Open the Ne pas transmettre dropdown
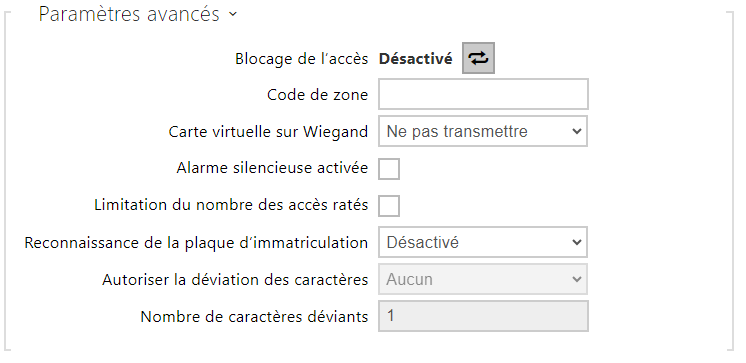Viewport: 746px width, 363px height. click(483, 131)
